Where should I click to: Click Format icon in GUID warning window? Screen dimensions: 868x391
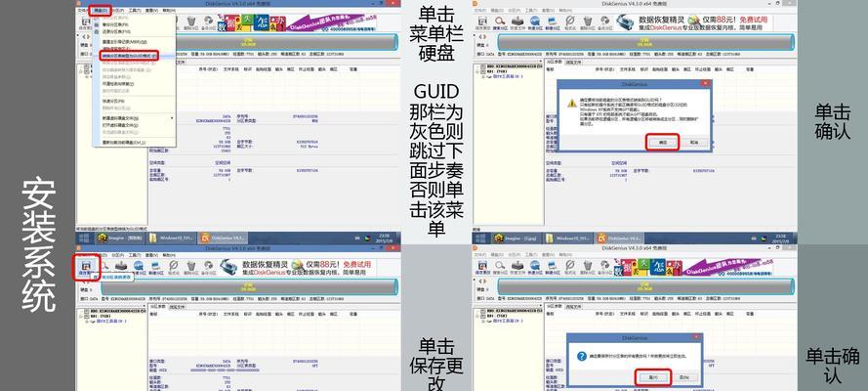click(570, 23)
